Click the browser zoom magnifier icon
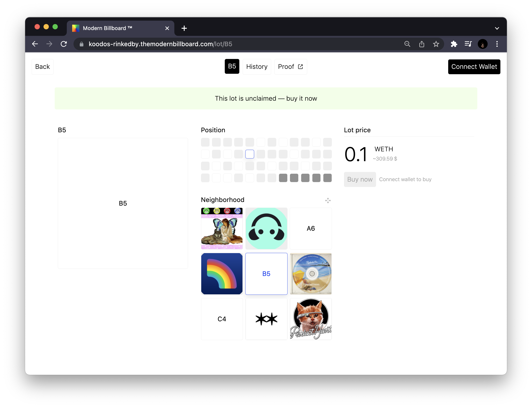The image size is (532, 408). pyautogui.click(x=407, y=44)
